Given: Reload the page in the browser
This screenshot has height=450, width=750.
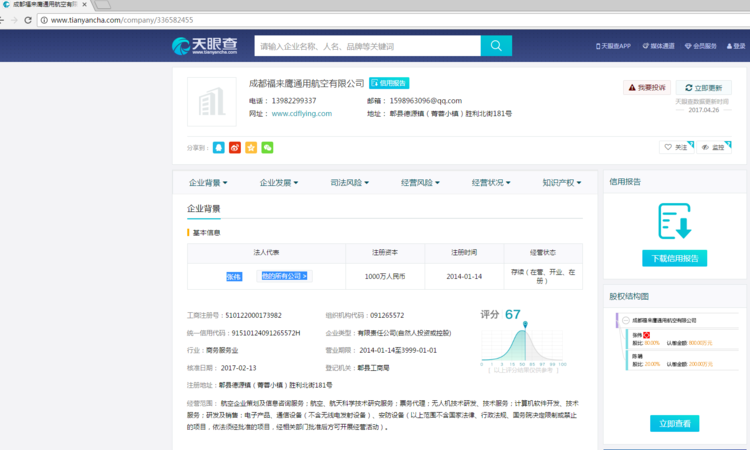Looking at the screenshot, I should click(28, 20).
